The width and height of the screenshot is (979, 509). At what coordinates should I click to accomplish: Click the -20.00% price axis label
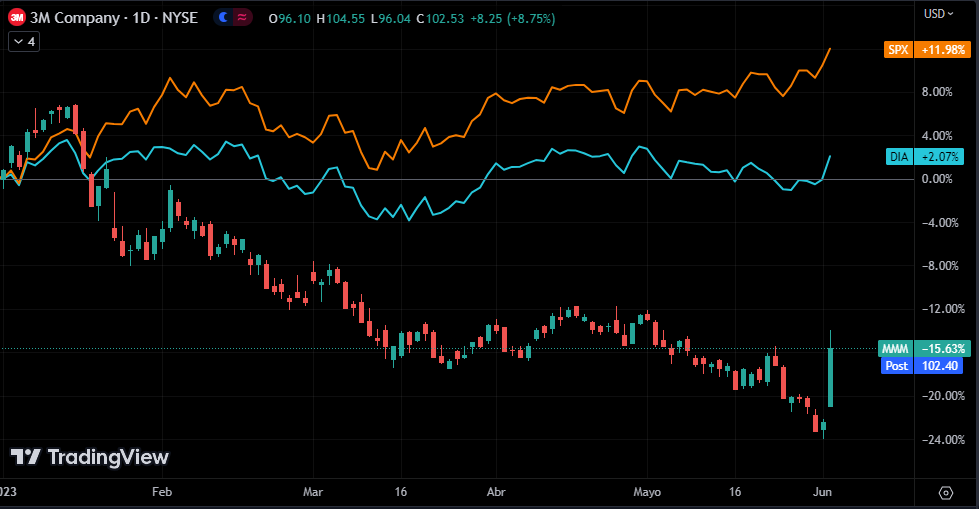pyautogui.click(x=943, y=395)
